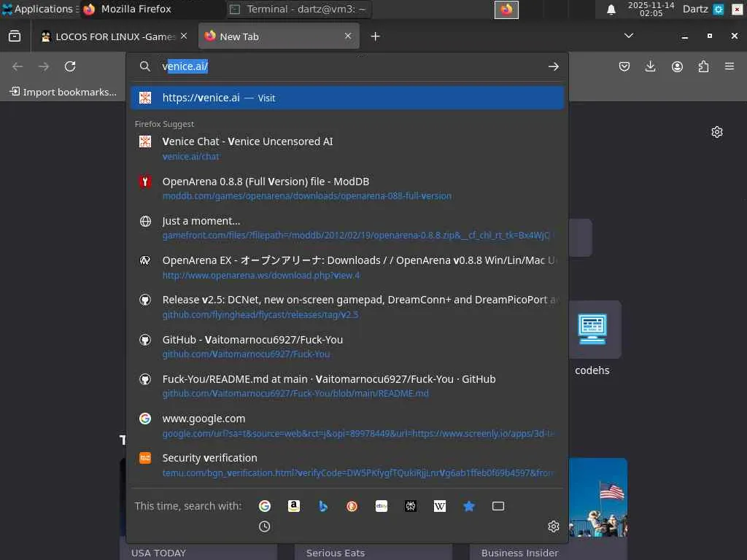Click the search magnifier in address bar
747x560 pixels.
click(145, 66)
